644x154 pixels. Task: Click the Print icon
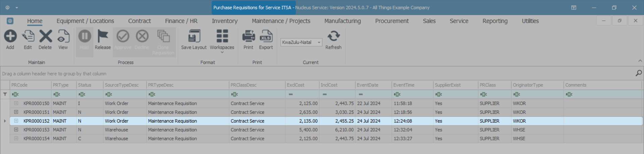click(248, 36)
